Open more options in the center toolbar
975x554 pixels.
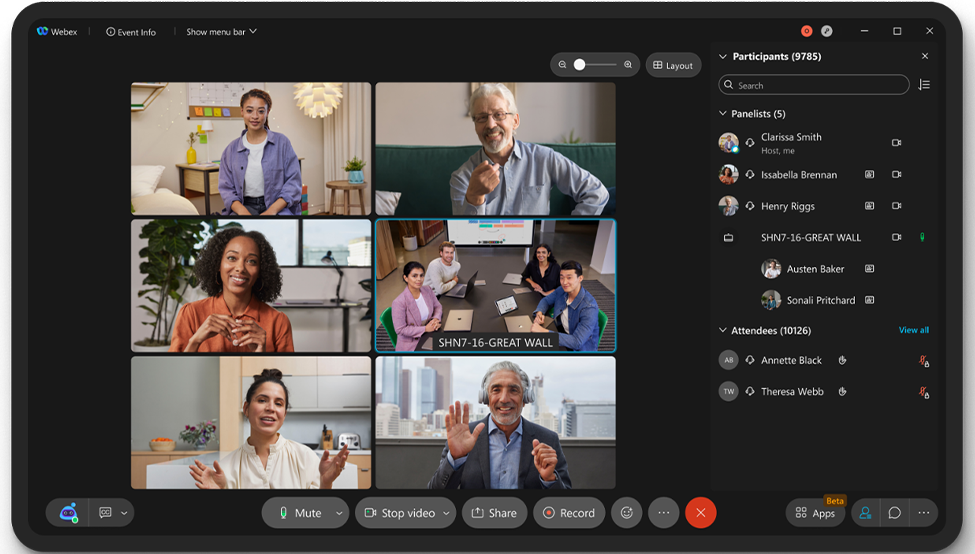pos(663,513)
